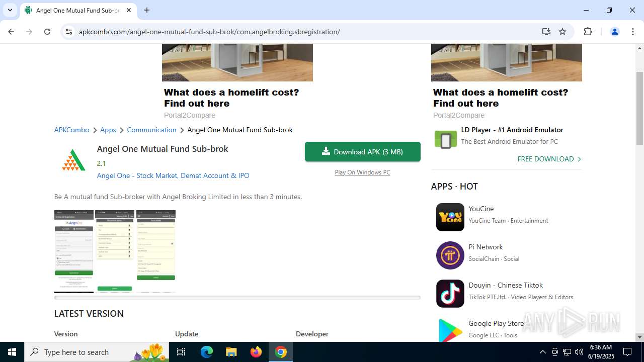Go to the APKCombo breadcrumb link

(x=71, y=130)
